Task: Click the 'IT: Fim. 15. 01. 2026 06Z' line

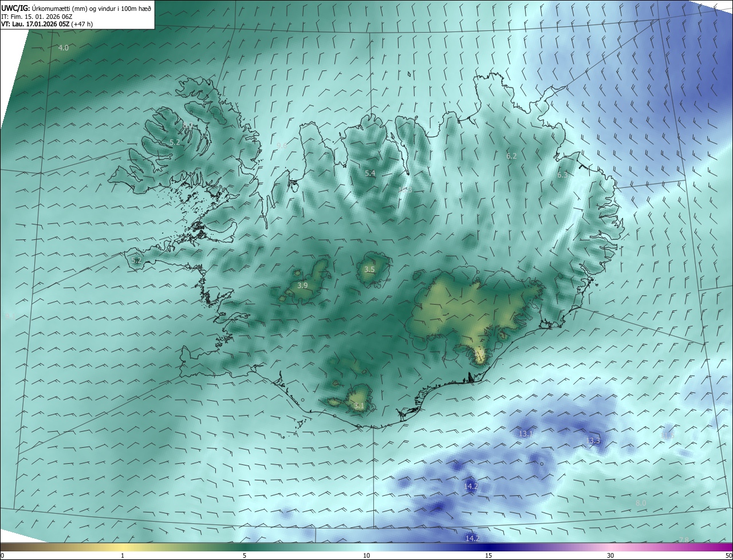Action: point(36,16)
